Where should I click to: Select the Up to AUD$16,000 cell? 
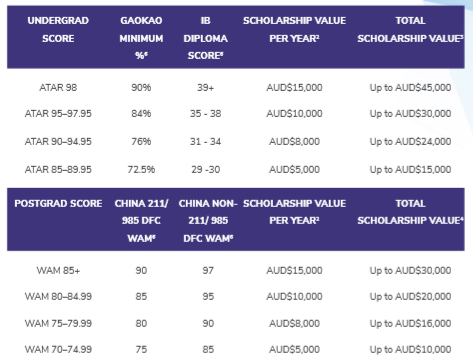tap(410, 323)
